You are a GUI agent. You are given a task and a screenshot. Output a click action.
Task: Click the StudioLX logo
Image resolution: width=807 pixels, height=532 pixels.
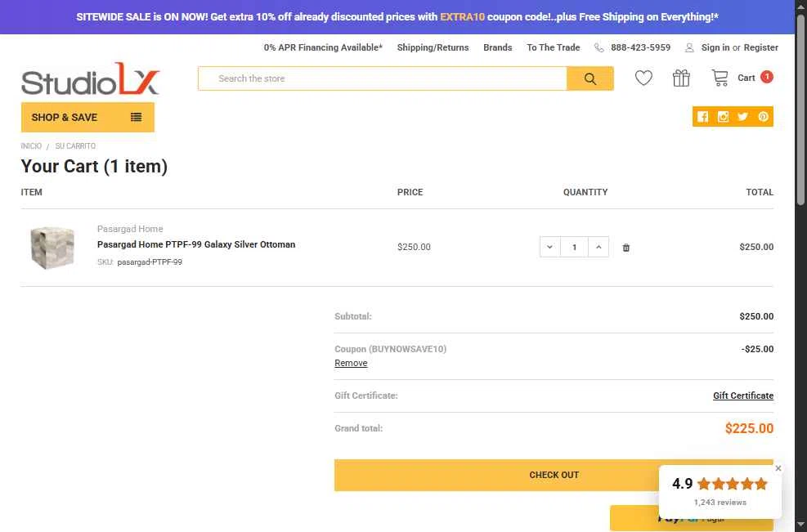tap(91, 78)
